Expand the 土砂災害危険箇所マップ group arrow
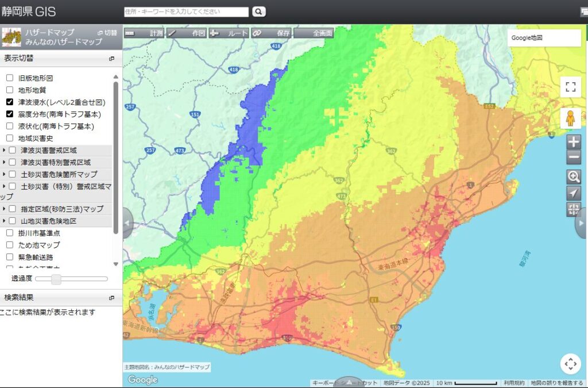This screenshot has height=388, width=588. pos(4,174)
